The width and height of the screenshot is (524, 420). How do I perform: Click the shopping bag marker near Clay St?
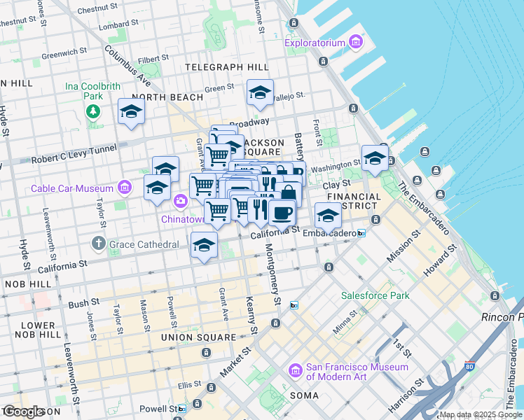(x=289, y=193)
